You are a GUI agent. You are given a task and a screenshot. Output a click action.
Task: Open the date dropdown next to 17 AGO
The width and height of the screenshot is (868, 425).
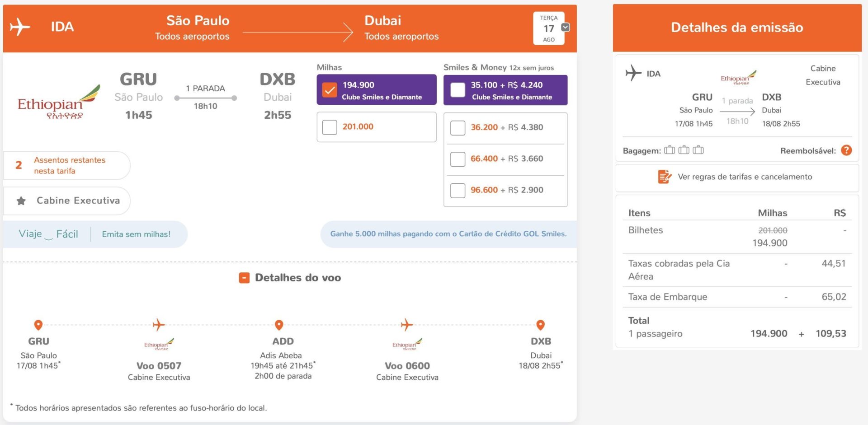point(565,28)
